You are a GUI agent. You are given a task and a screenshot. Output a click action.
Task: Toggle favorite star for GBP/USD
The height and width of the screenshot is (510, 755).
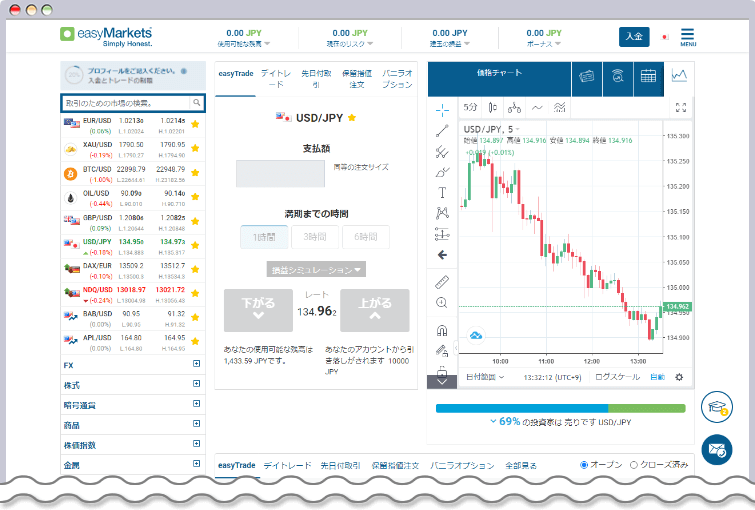point(195,221)
